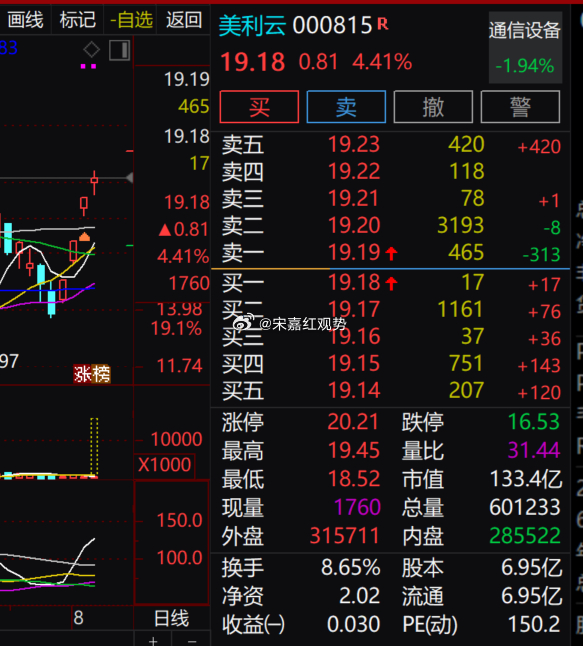Select 买五 price 19.14

click(354, 390)
